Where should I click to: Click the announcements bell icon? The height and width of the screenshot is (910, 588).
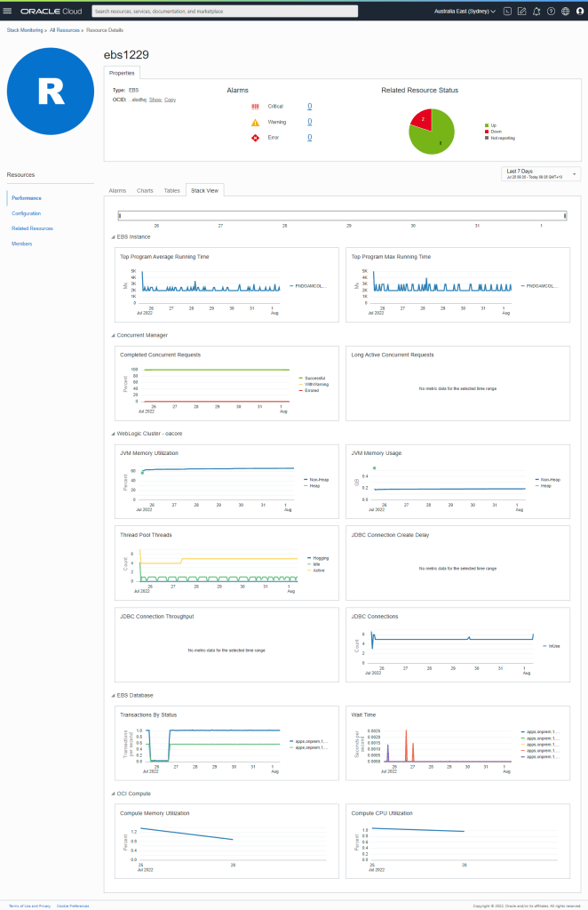coord(536,12)
